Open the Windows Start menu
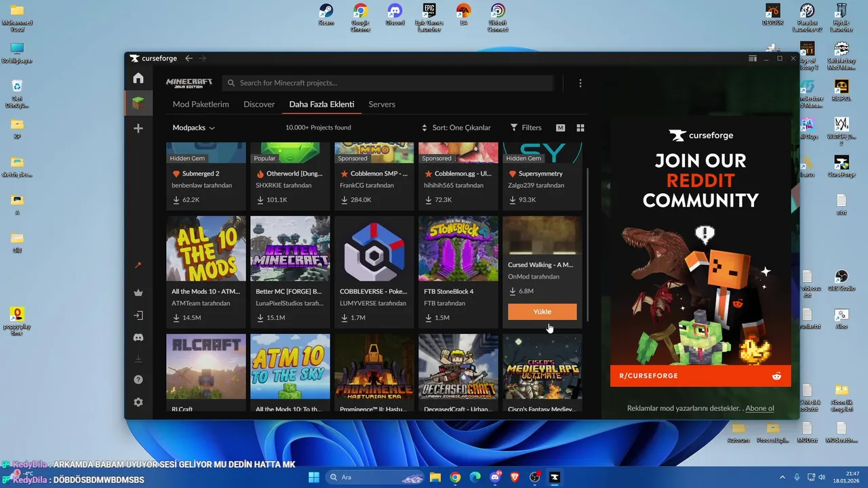868x488 pixels. (315, 477)
